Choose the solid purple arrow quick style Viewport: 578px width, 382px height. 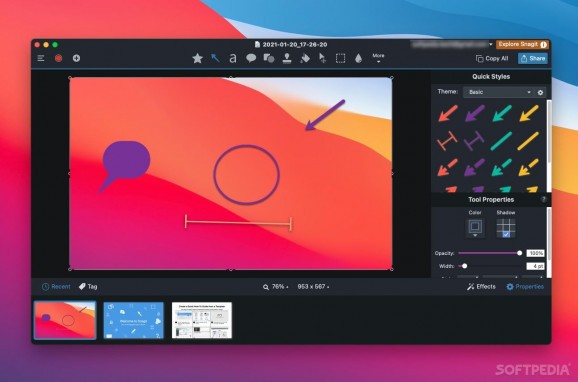(x=475, y=113)
